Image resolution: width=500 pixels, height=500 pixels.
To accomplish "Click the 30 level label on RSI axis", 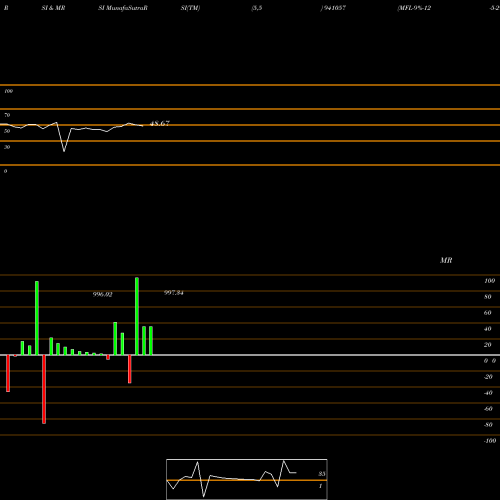I will [7, 147].
